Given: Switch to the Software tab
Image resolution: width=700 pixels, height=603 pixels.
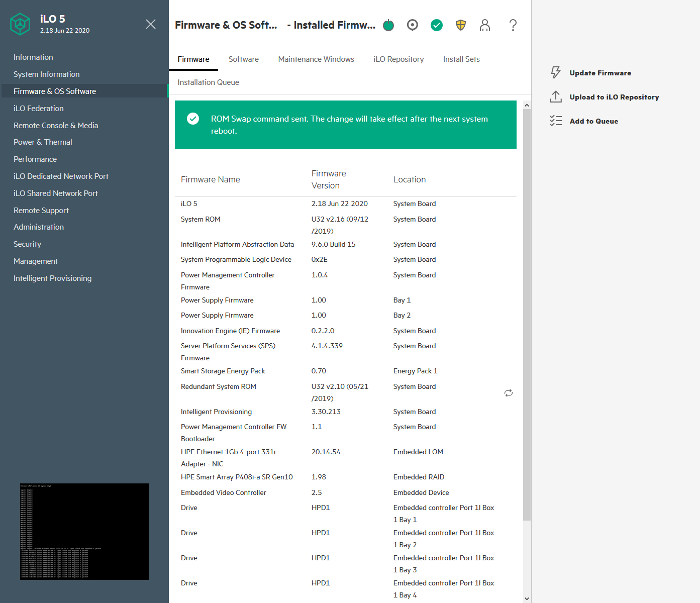Looking at the screenshot, I should coord(244,59).
